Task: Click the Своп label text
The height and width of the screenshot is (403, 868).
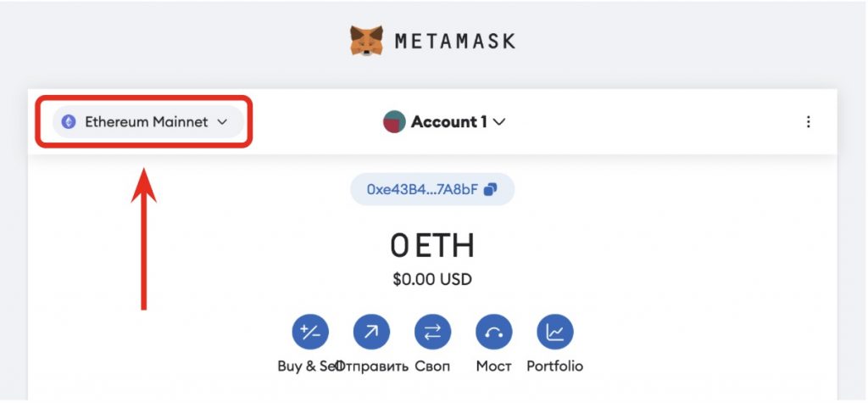Action: click(x=432, y=367)
